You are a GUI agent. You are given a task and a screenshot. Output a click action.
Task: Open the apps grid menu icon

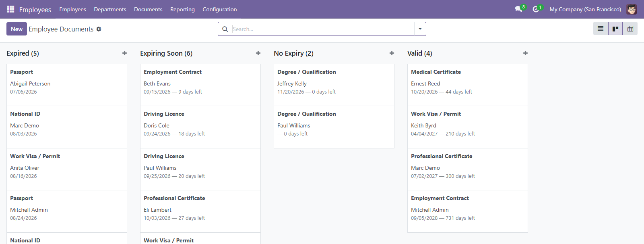11,9
